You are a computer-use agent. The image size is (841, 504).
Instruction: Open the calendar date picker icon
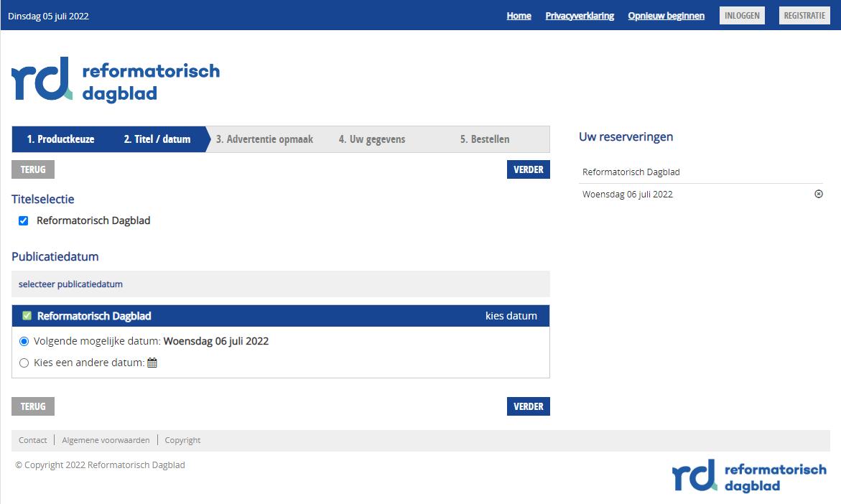152,363
